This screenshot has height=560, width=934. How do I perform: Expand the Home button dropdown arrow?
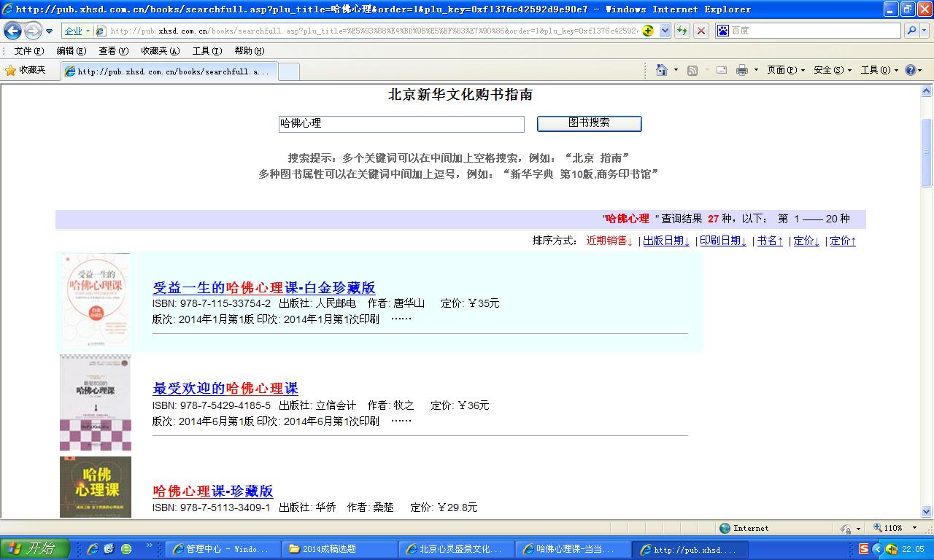point(676,70)
